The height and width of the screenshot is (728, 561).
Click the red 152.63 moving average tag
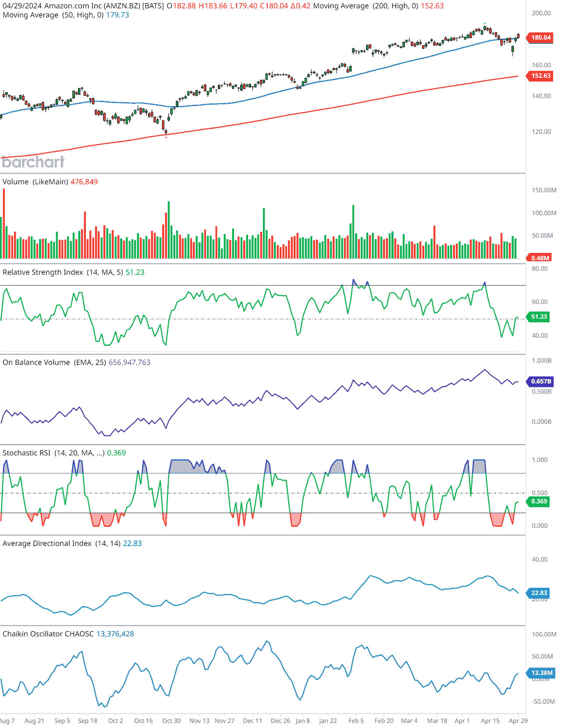pos(540,76)
